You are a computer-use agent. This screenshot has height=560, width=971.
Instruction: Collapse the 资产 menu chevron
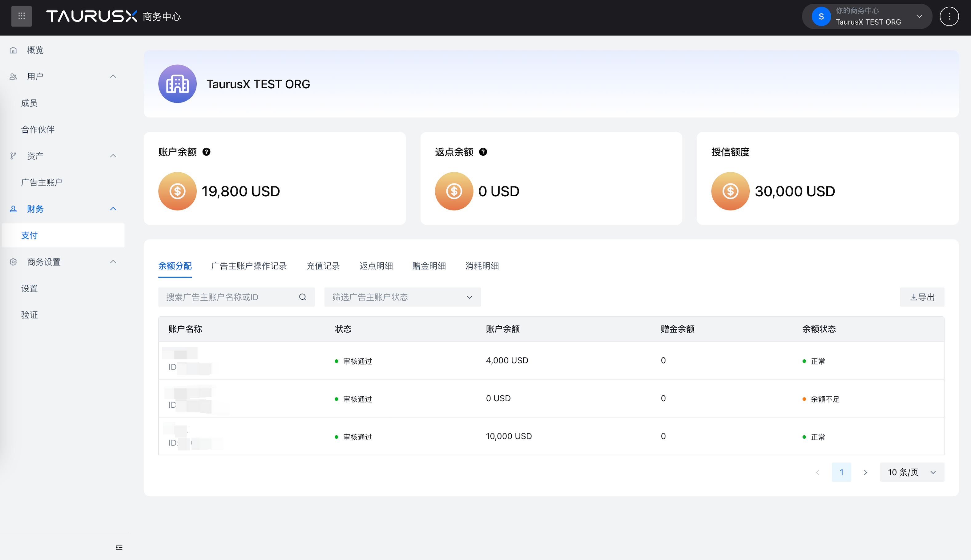pyautogui.click(x=113, y=156)
